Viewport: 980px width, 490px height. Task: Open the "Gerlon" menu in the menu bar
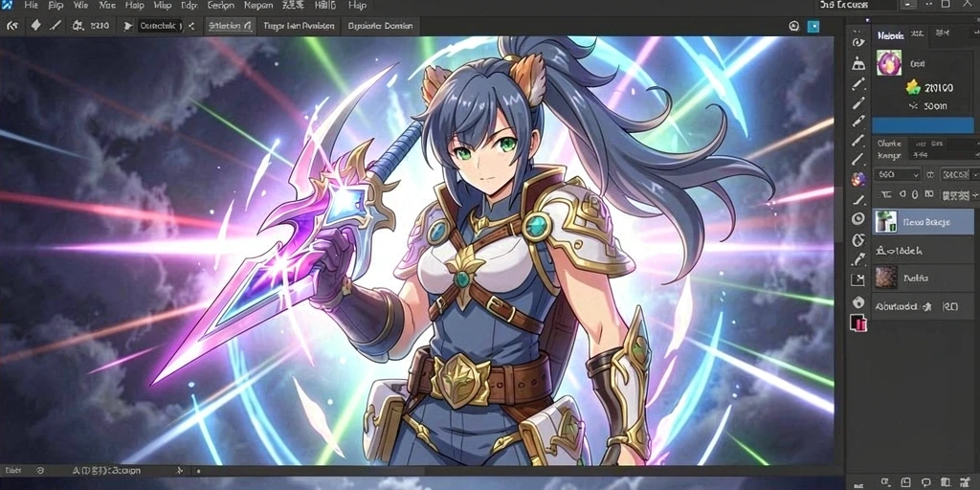pyautogui.click(x=220, y=6)
